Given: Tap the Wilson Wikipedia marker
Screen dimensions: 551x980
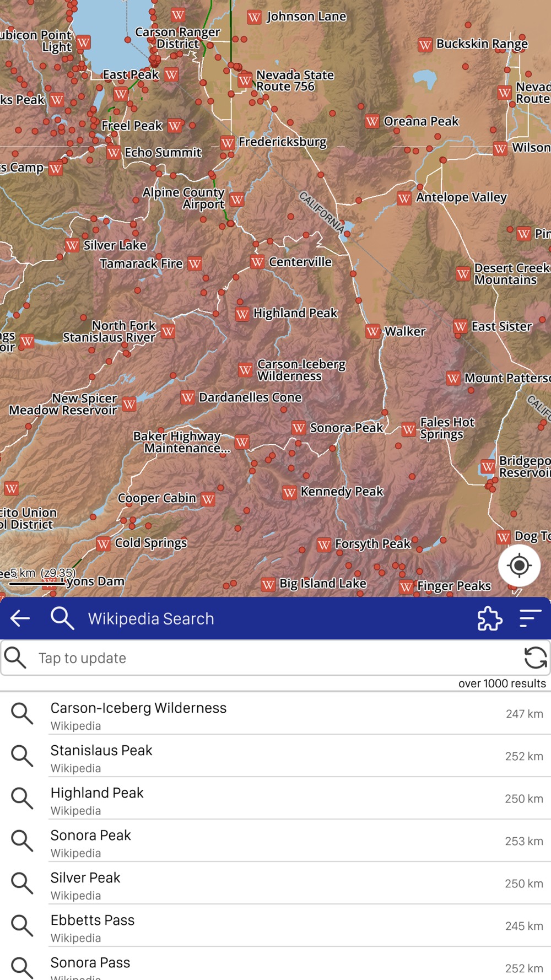Looking at the screenshot, I should coord(500,148).
